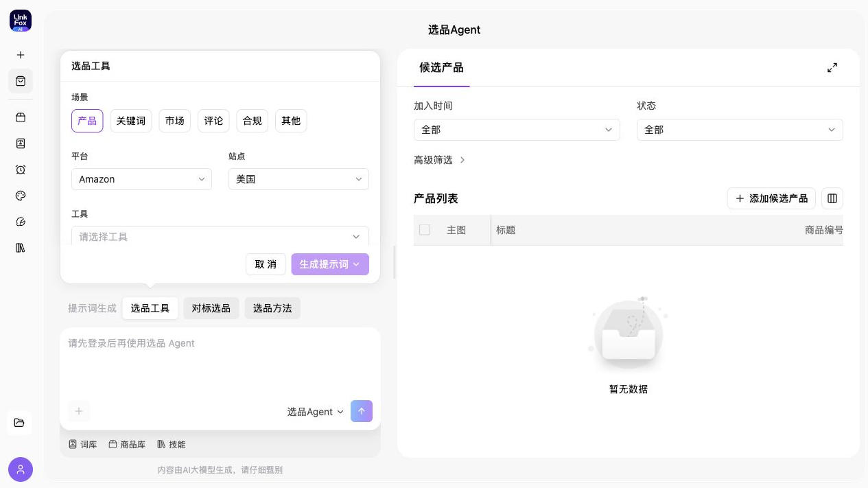Screen dimensions: 868x488
Task: Open 商品库 below the input box
Action: (x=127, y=444)
